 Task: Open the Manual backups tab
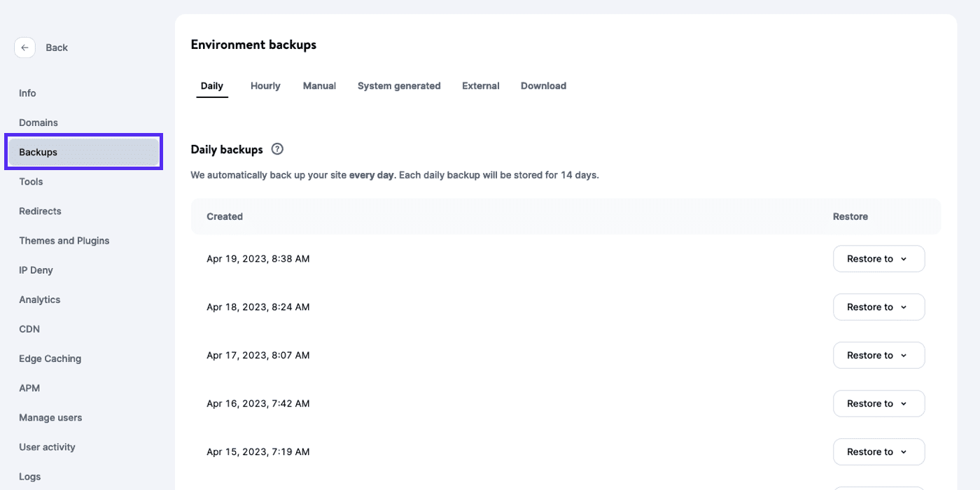coord(319,85)
